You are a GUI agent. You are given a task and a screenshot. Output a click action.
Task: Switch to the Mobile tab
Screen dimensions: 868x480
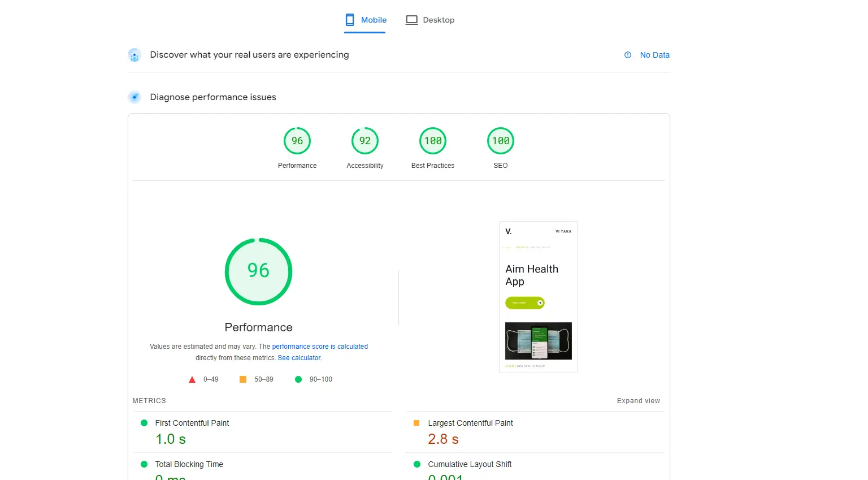pos(365,20)
